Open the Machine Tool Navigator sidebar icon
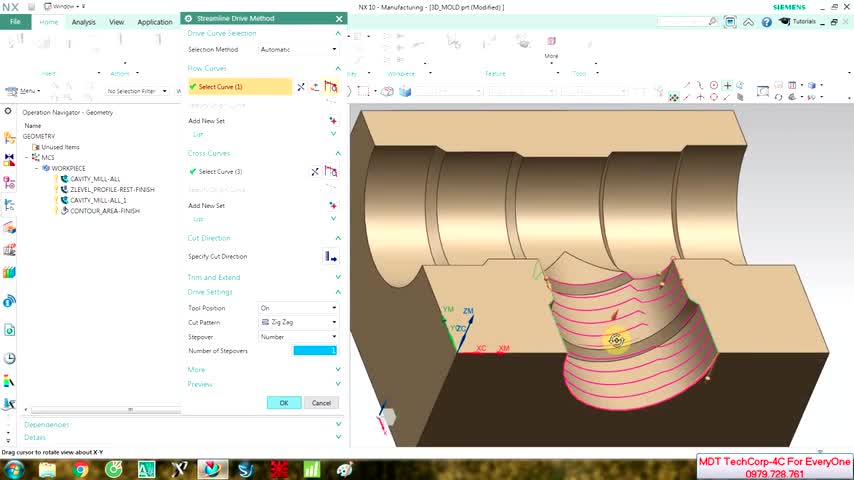The image size is (854, 480). click(x=9, y=227)
